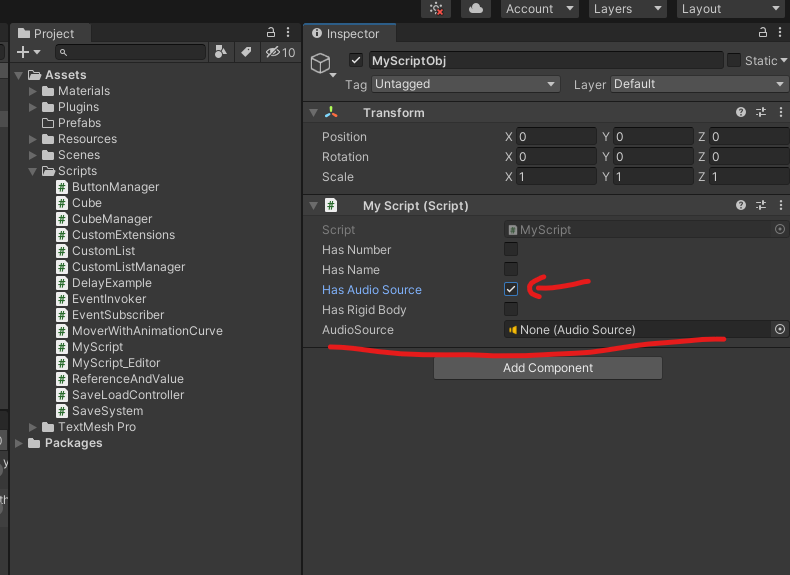Open Inspector panel three-dot menu
The image size is (790, 575).
[780, 33]
